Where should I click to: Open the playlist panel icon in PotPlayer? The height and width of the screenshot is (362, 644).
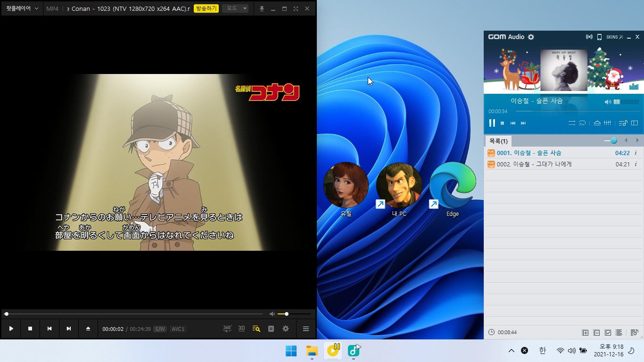click(271, 329)
